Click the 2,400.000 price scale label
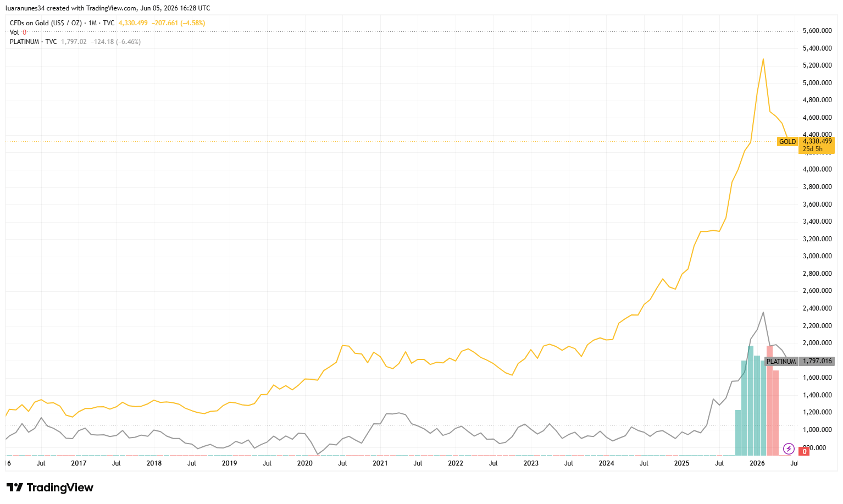This screenshot has width=843, height=504. (x=817, y=308)
